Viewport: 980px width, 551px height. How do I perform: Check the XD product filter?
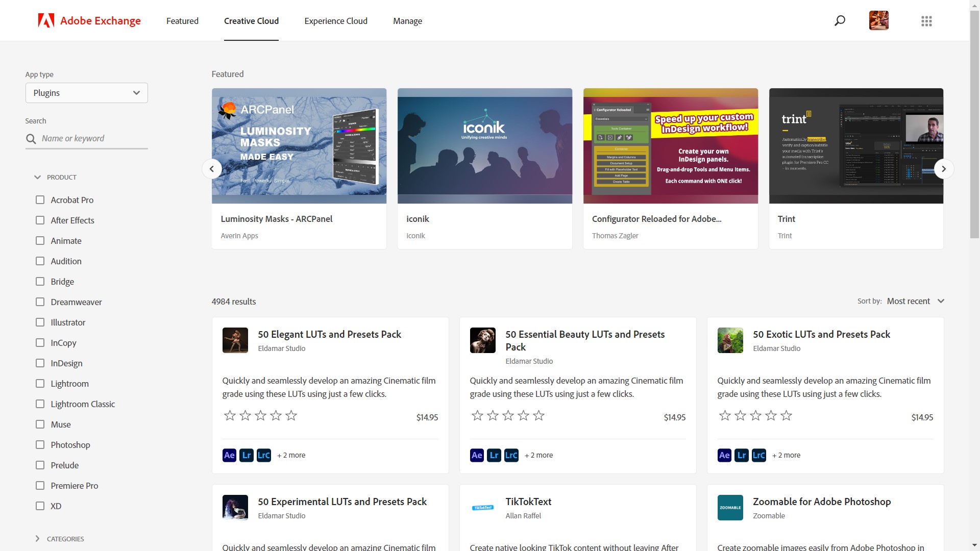40,506
